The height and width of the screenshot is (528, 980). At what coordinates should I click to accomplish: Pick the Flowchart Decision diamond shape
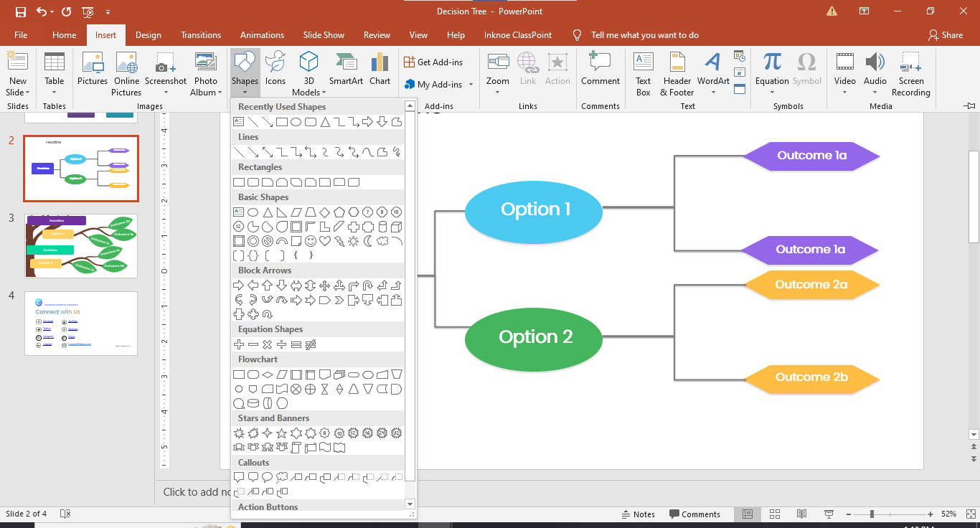(268, 374)
